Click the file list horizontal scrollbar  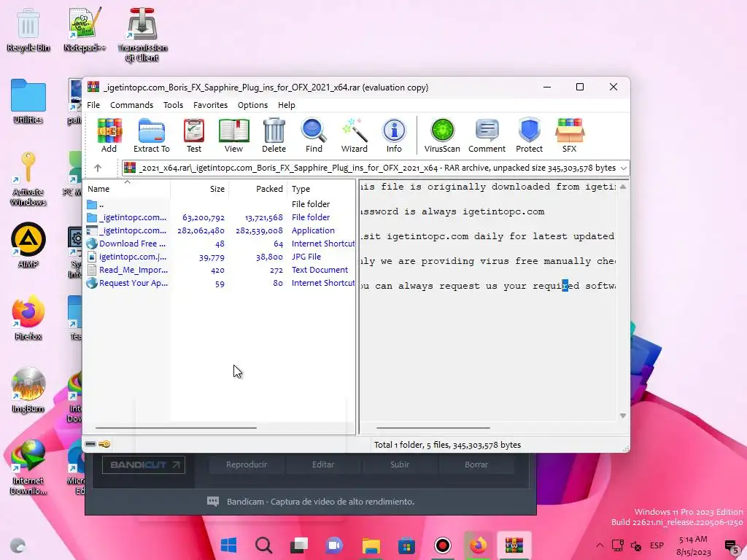coord(176,427)
